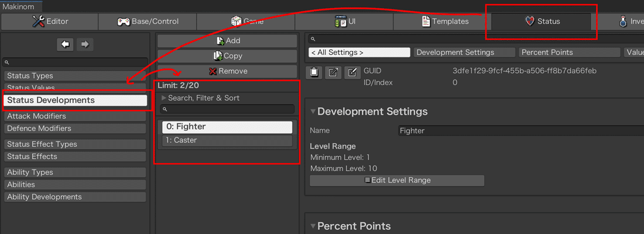Open Status Types section

pos(75,76)
